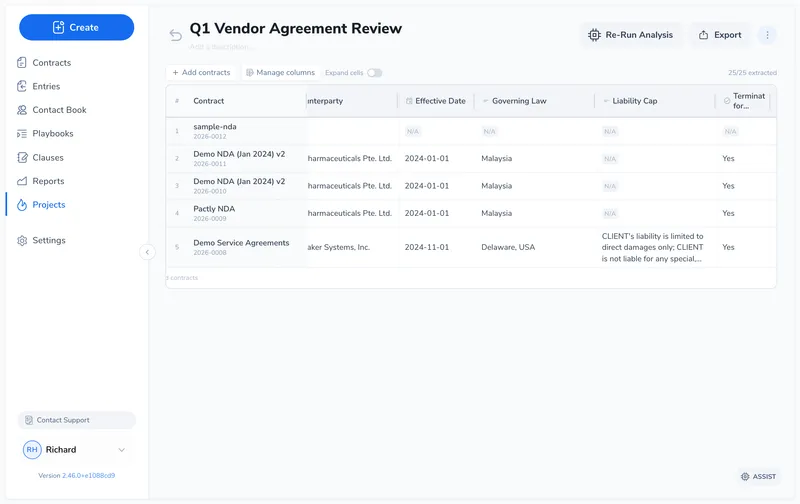This screenshot has height=504, width=800.
Task: Click the Manage columns grid icon
Action: 250,72
